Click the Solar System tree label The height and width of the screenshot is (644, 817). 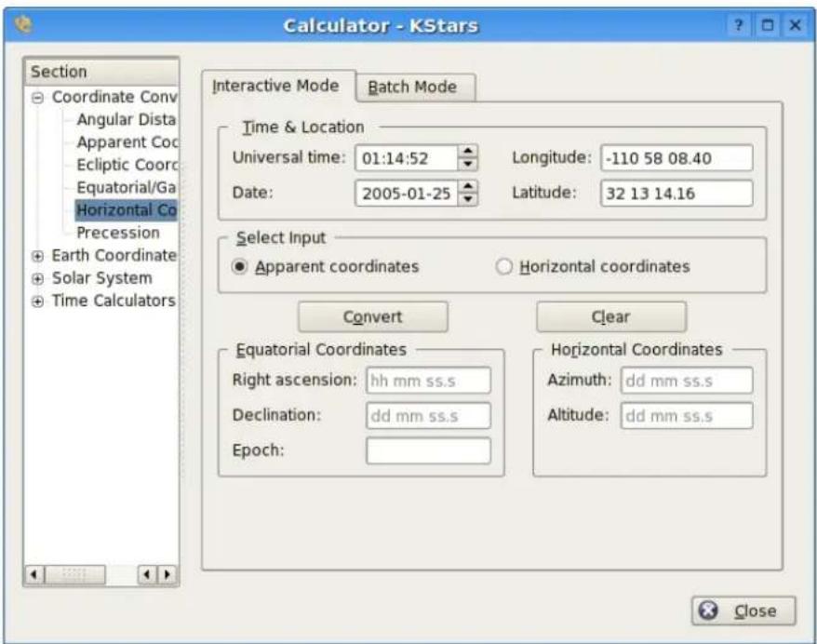(x=102, y=279)
